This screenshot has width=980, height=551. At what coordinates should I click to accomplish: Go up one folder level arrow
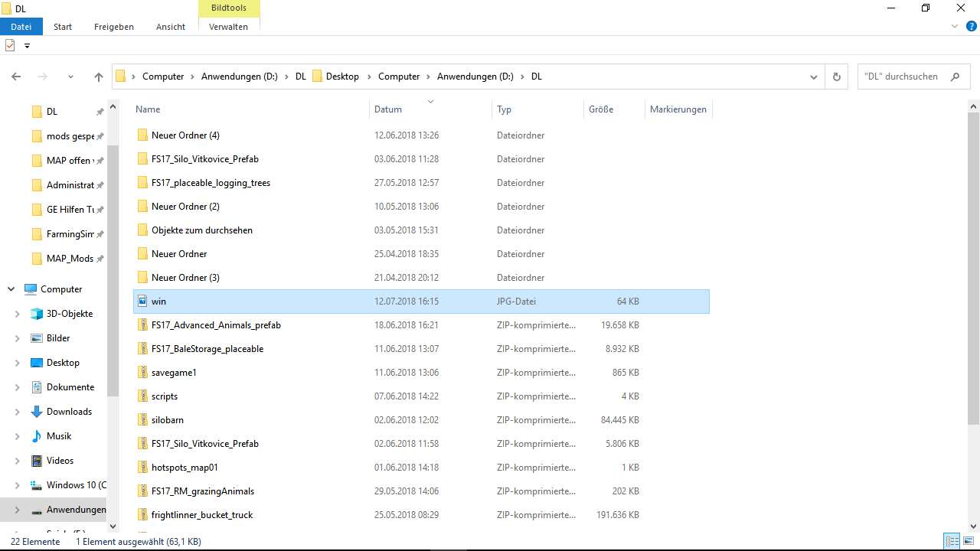click(x=98, y=77)
